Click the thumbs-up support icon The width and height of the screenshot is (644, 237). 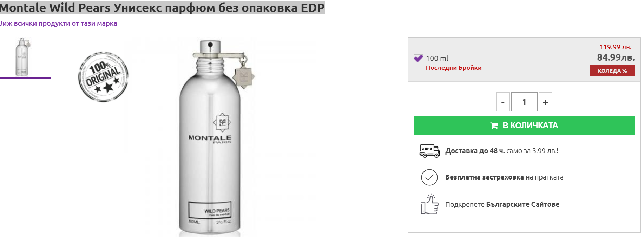click(430, 204)
